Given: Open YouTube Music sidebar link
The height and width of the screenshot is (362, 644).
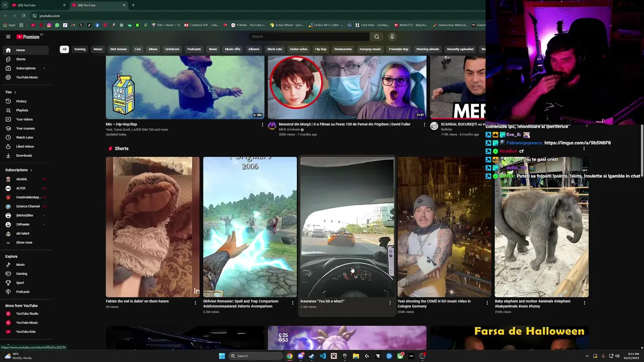Looking at the screenshot, I should coord(25,77).
